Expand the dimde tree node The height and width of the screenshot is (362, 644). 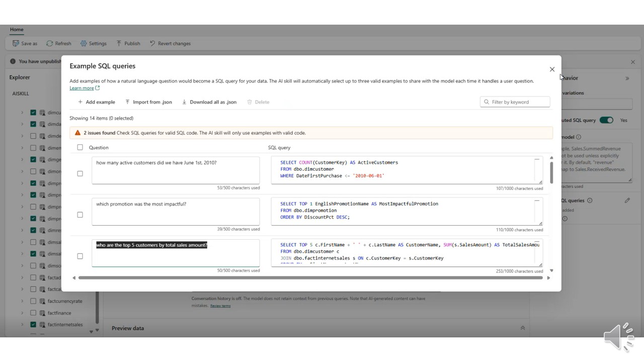point(22,136)
